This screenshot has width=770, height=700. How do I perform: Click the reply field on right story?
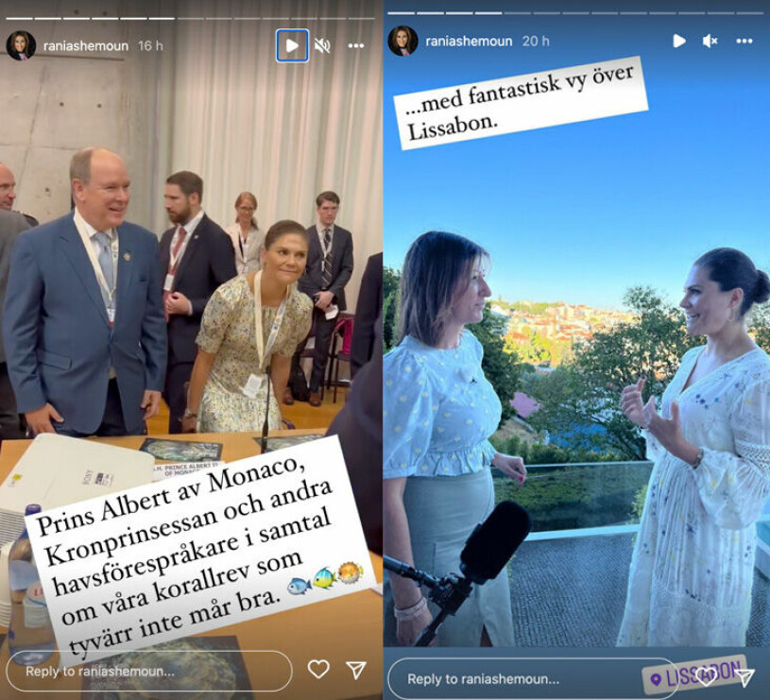[x=533, y=679]
